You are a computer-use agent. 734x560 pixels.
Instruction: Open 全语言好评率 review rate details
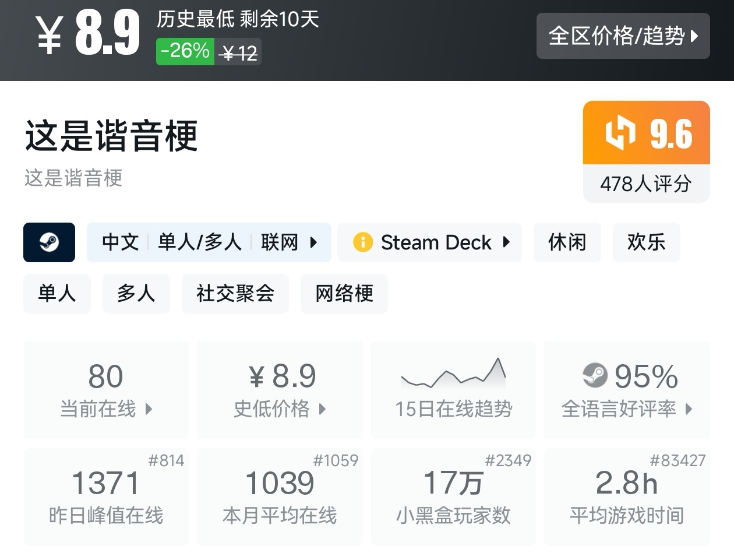(627, 390)
